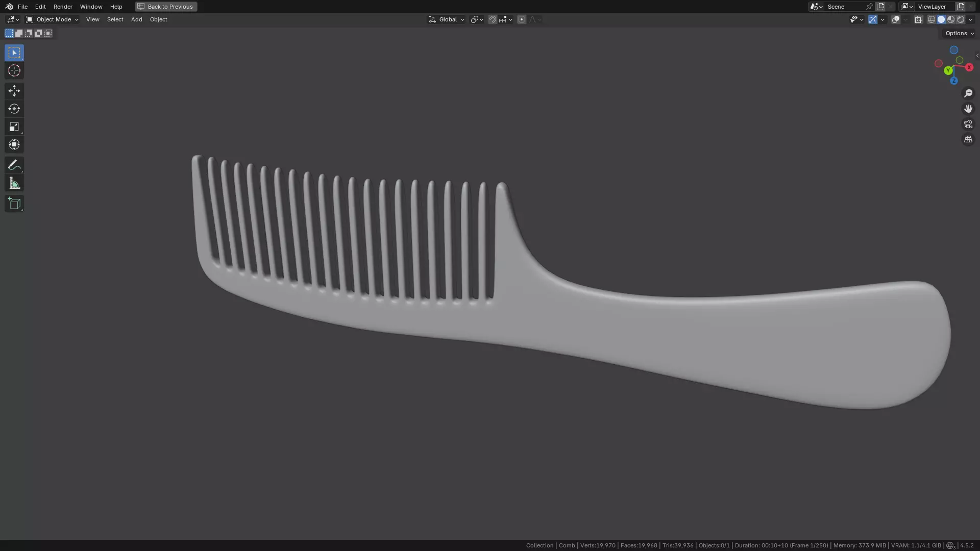Toggle viewport gizmos display
Screen dimensions: 980x551
coord(873,19)
